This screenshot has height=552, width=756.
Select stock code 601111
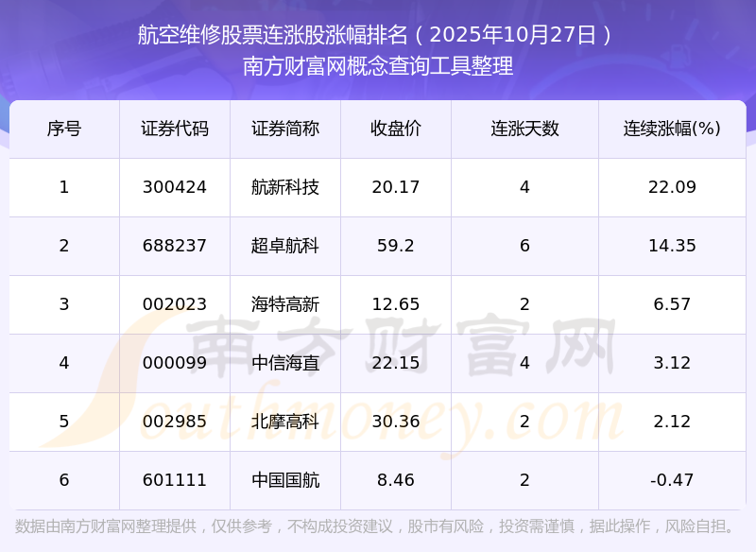(175, 480)
